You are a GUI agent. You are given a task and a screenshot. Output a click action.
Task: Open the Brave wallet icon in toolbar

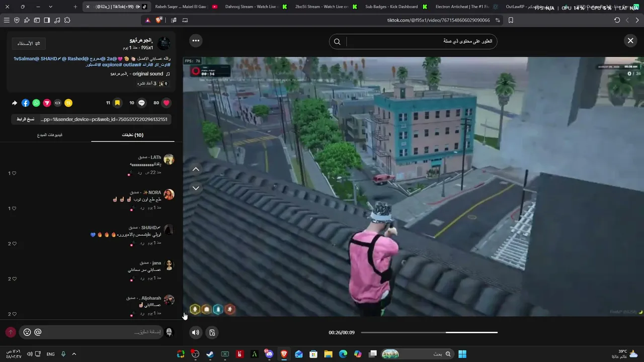coord(37,20)
